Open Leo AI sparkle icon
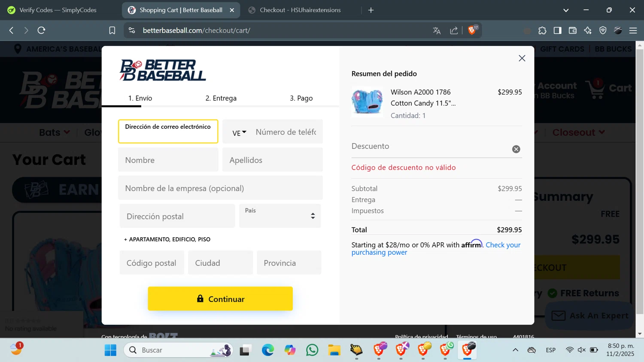Screen dimensions: 644x362 [x=588, y=30]
